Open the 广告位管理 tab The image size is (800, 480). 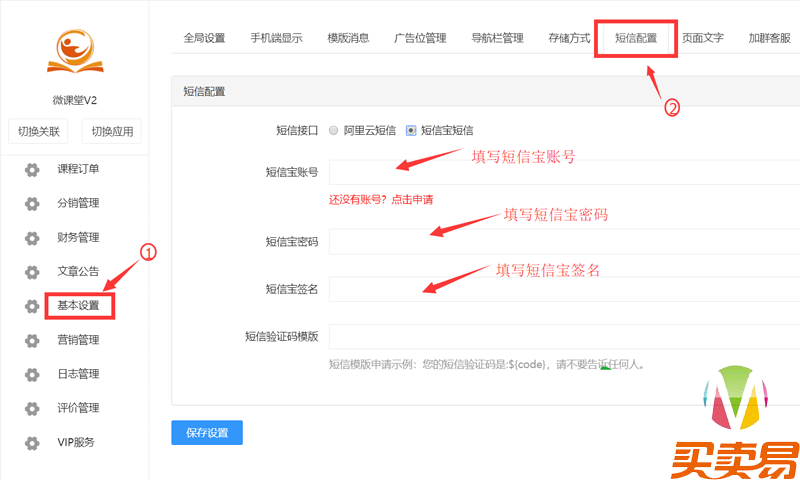[420, 39]
